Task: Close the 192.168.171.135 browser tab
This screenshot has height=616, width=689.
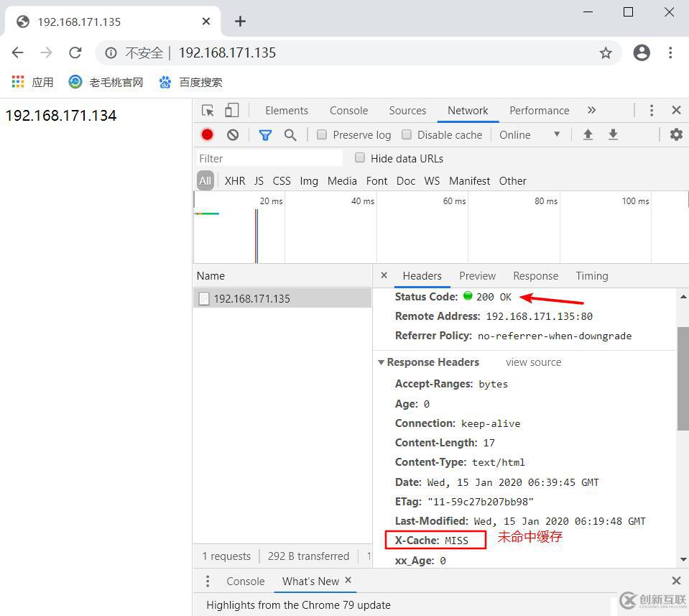Action: [206, 21]
